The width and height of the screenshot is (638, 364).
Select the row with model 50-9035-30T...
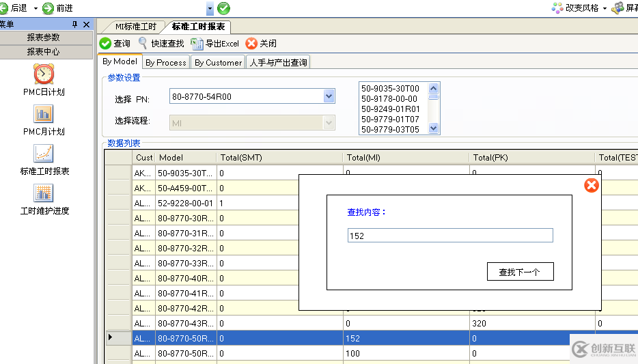click(185, 173)
